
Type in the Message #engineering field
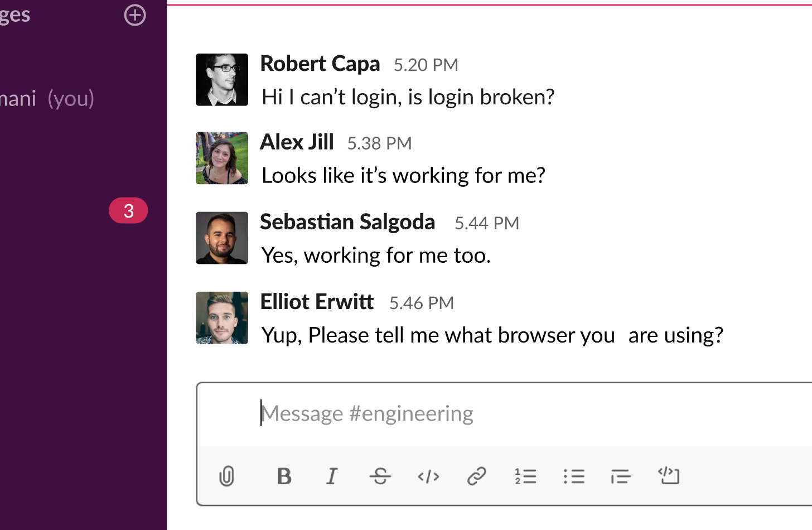pos(502,414)
